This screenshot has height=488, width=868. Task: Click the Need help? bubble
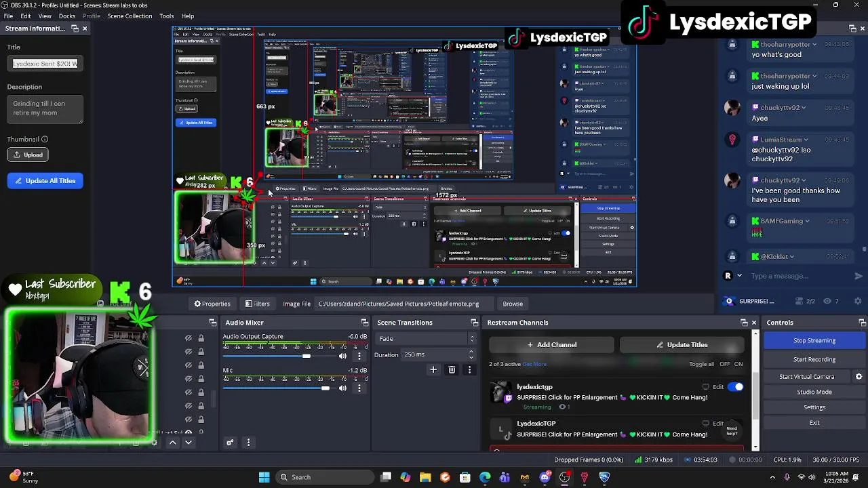tap(732, 430)
